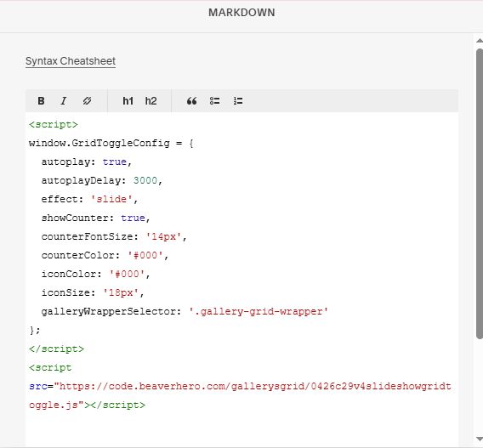This screenshot has height=448, width=483.
Task: Insert a blockquote using the quote icon
Action: 191,100
